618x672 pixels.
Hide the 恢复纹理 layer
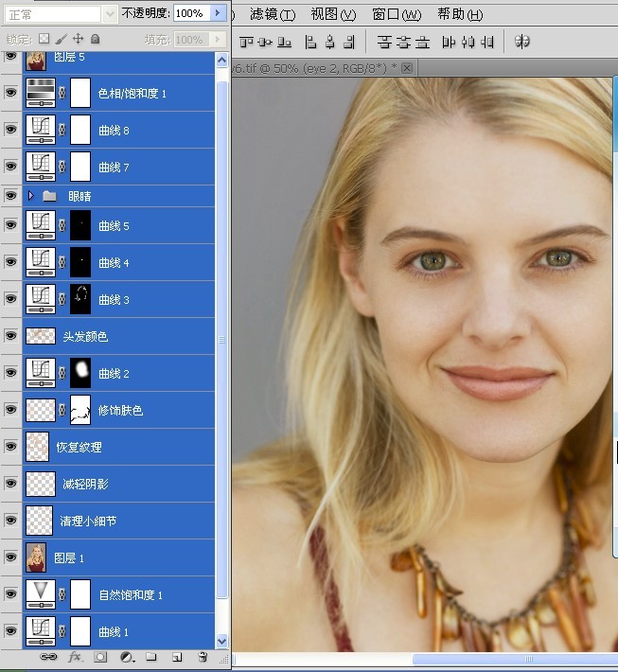click(x=10, y=446)
